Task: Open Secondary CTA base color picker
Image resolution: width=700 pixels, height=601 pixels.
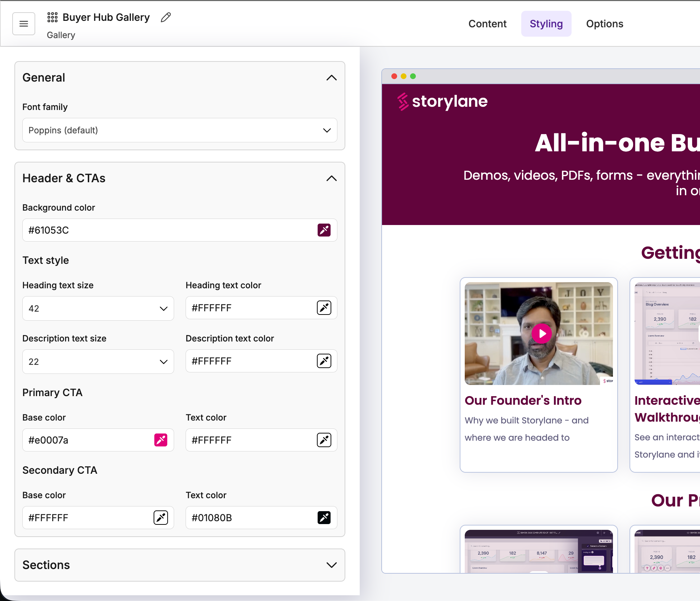Action: coord(160,518)
